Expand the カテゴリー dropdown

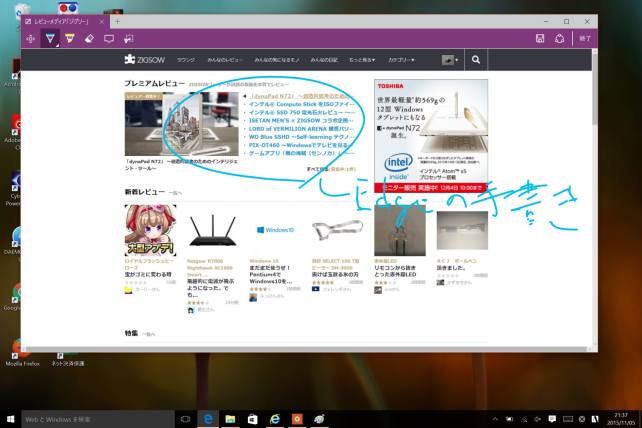[x=401, y=60]
